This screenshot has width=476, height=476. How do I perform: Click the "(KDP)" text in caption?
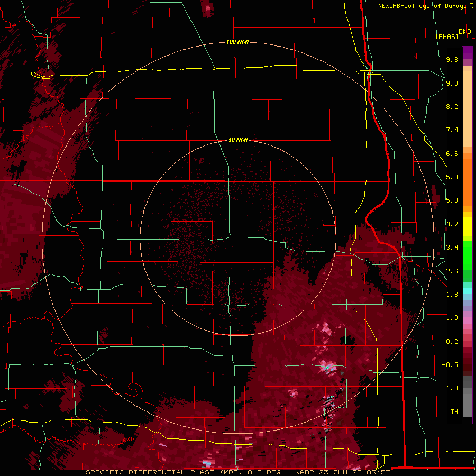[x=231, y=472]
